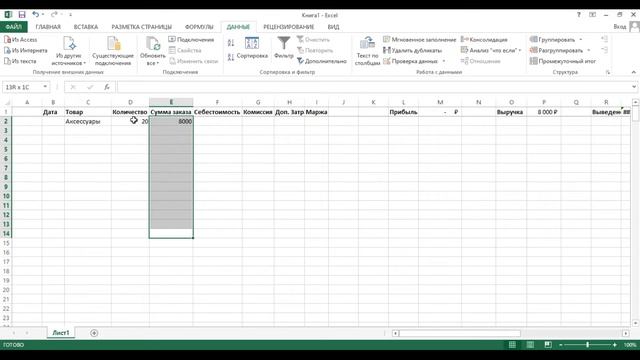640x360 pixels.
Task: Click the Save icon in quick access toolbar
Action: coord(22,15)
